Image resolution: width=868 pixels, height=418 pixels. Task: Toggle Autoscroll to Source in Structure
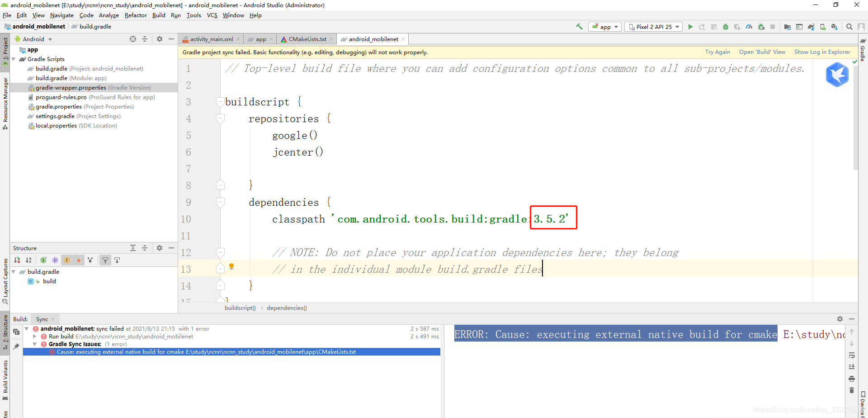105,260
